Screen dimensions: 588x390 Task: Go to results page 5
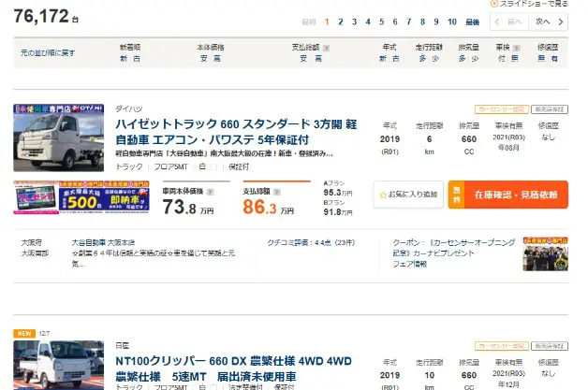click(381, 22)
